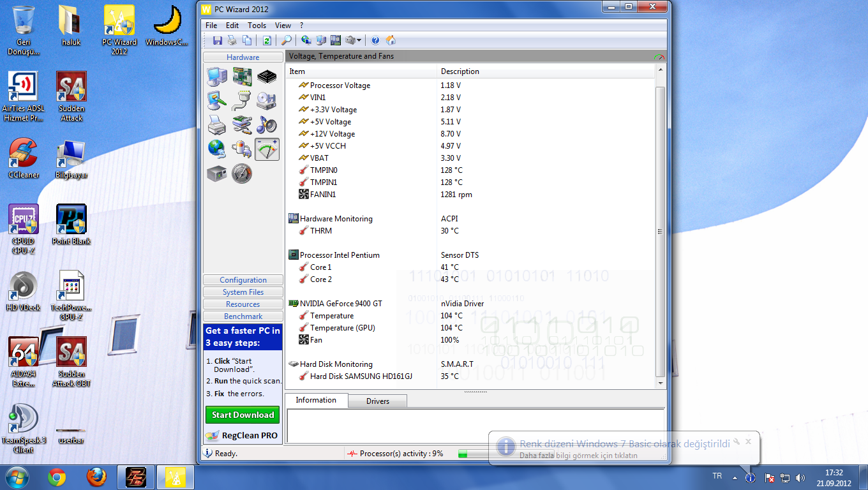Select the FANIN1 fan row

click(470, 195)
